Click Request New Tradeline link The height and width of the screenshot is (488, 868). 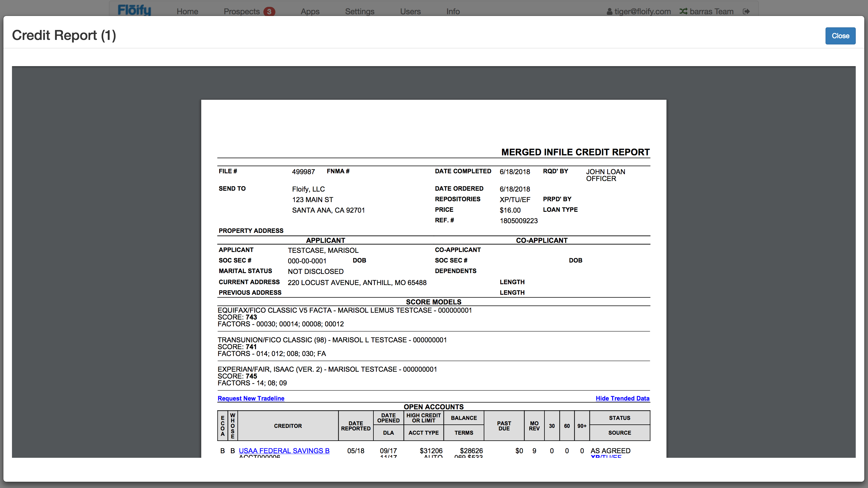(251, 398)
